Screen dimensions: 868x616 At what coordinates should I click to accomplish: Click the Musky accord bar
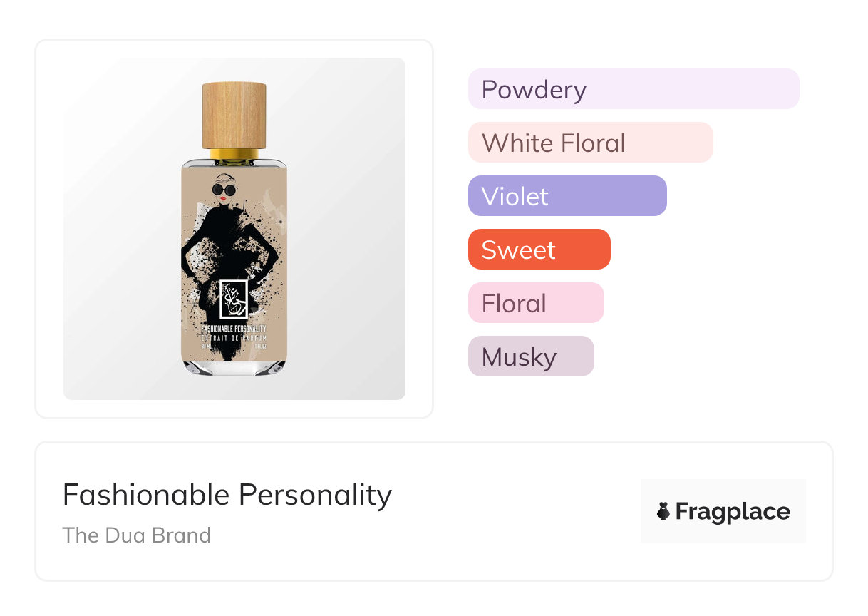click(530, 356)
